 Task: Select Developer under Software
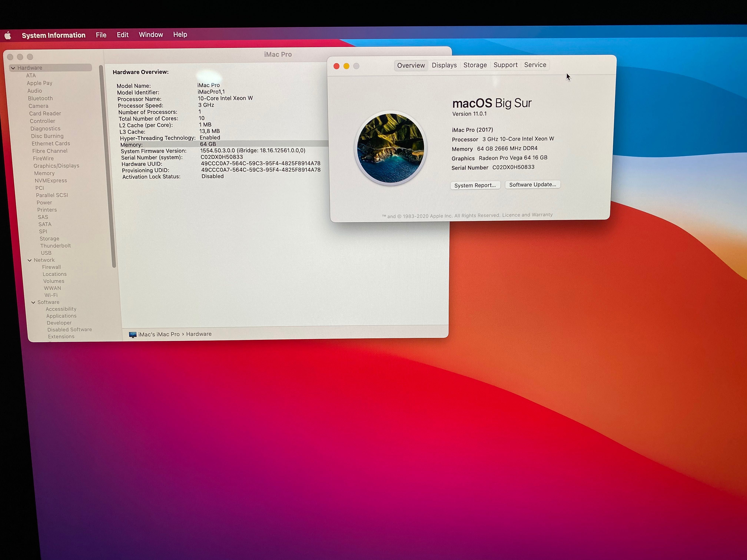tap(59, 323)
